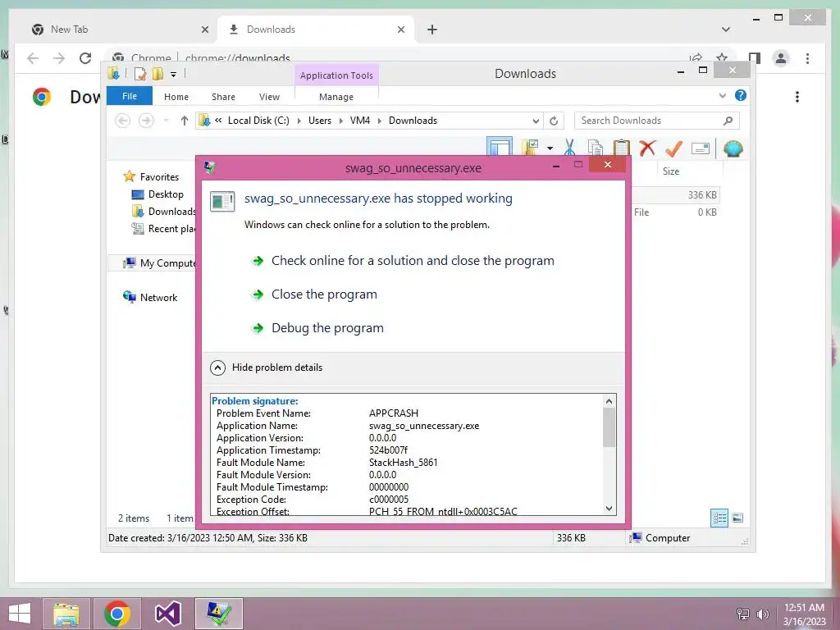Screen dimensions: 840x630
Task: Click VM4 in address breadcrumb
Action: 360,121
